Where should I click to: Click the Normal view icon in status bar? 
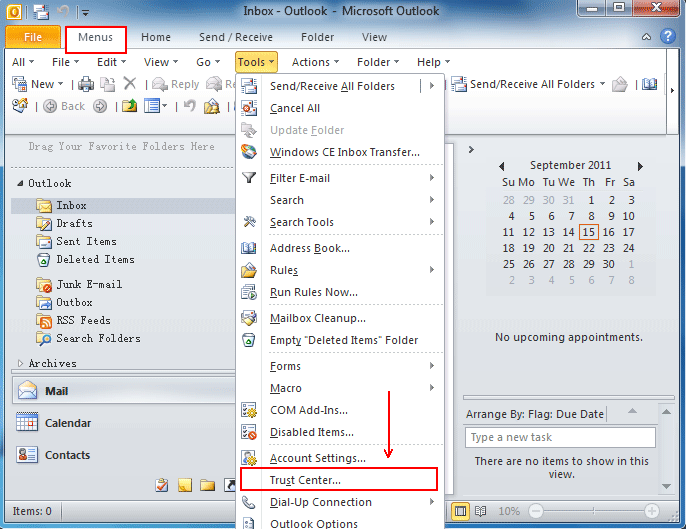tap(460, 511)
